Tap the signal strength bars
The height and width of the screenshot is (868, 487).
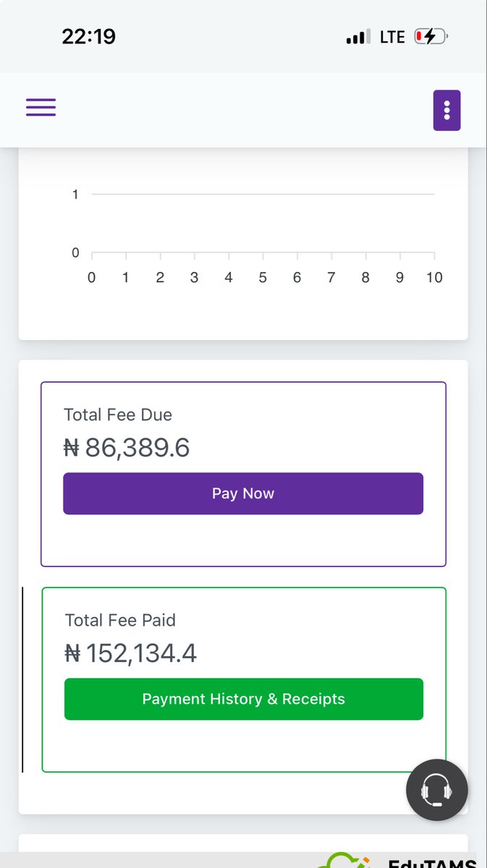(x=357, y=37)
